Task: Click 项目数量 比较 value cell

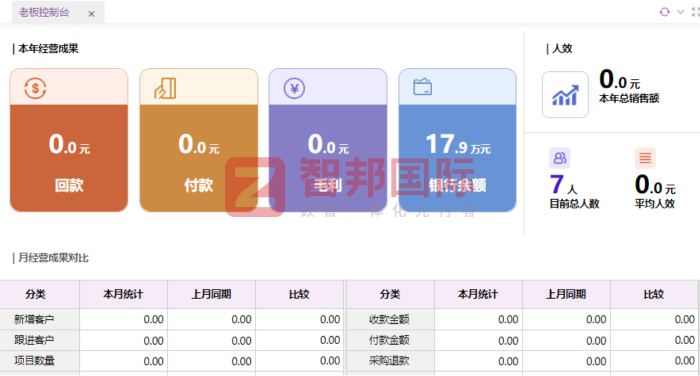Action: [299, 361]
